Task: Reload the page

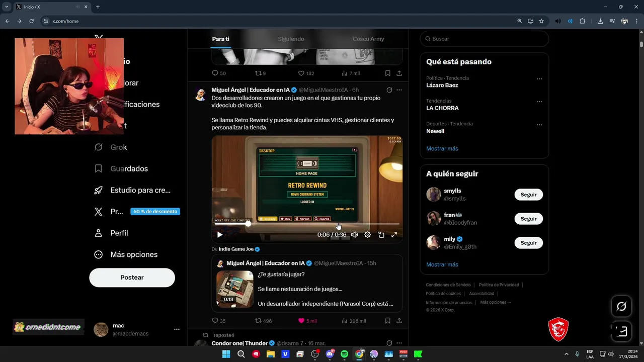Action: (x=31, y=21)
